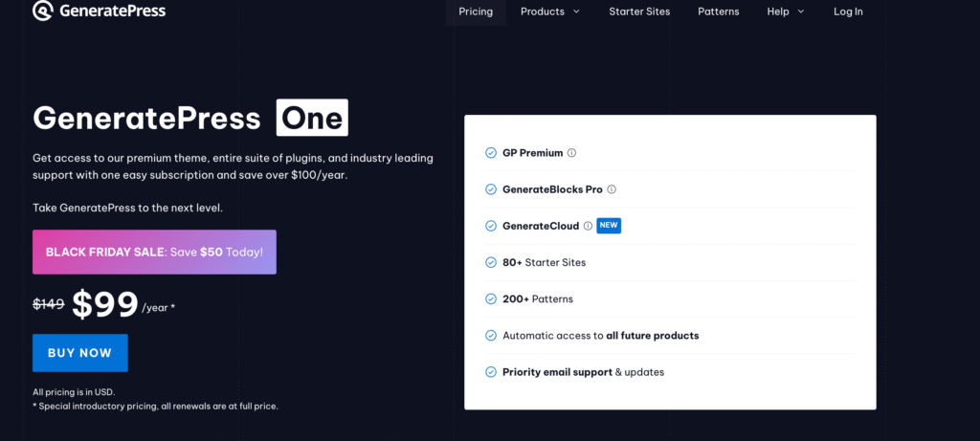Viewport: 980px width, 441px height.
Task: Select 'All pricing is in USD.' note
Action: pos(74,392)
